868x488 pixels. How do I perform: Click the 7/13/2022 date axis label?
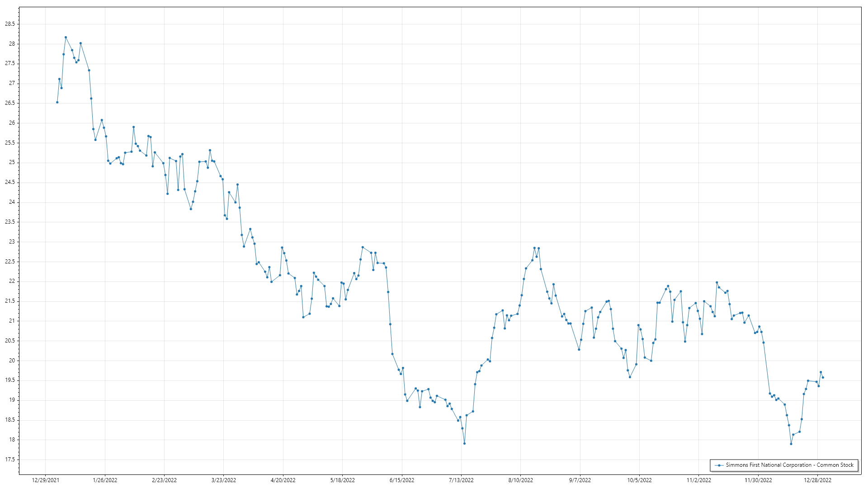pyautogui.click(x=461, y=480)
